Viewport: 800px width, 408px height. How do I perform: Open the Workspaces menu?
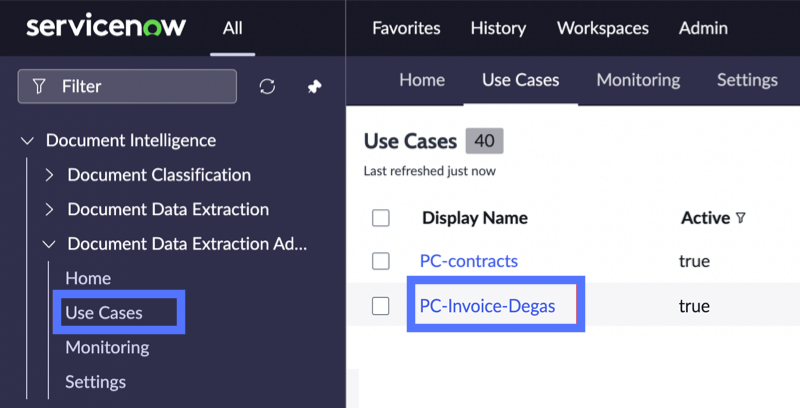click(603, 28)
